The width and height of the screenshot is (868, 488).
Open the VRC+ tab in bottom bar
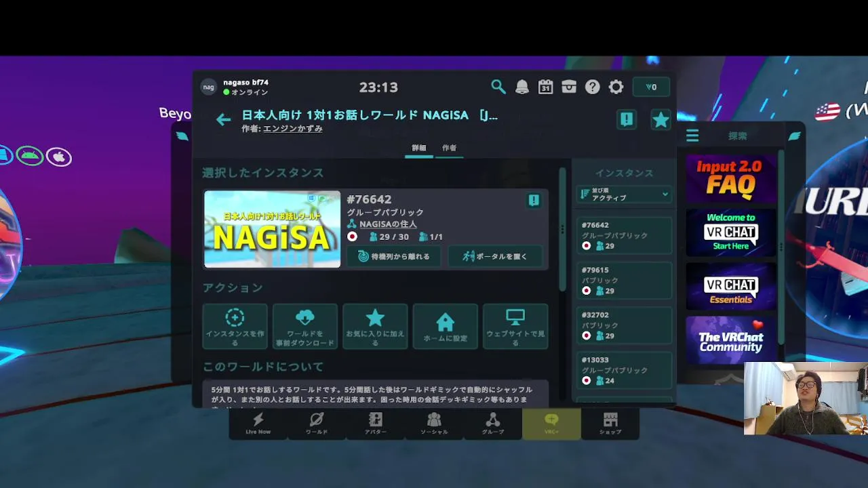click(551, 423)
